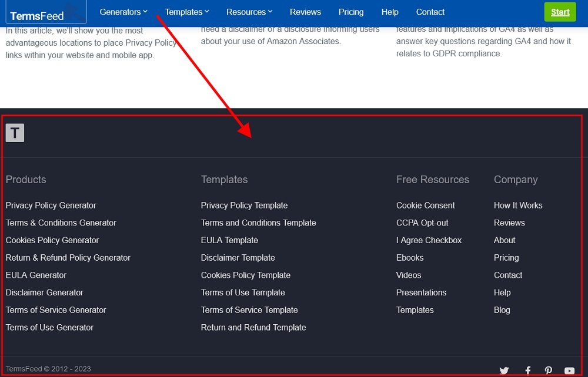588x377 pixels.
Task: Open Templates link under Free Resources
Action: 415,310
